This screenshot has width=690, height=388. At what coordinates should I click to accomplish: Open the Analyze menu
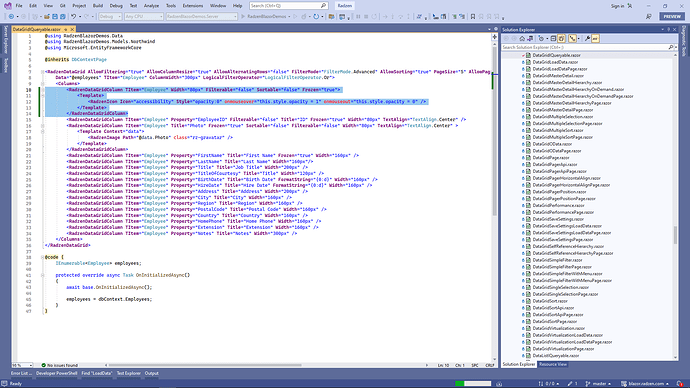(x=151, y=6)
